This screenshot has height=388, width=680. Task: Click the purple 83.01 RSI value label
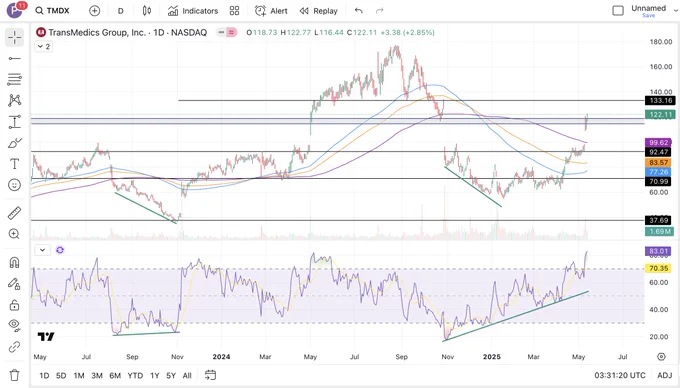(658, 251)
